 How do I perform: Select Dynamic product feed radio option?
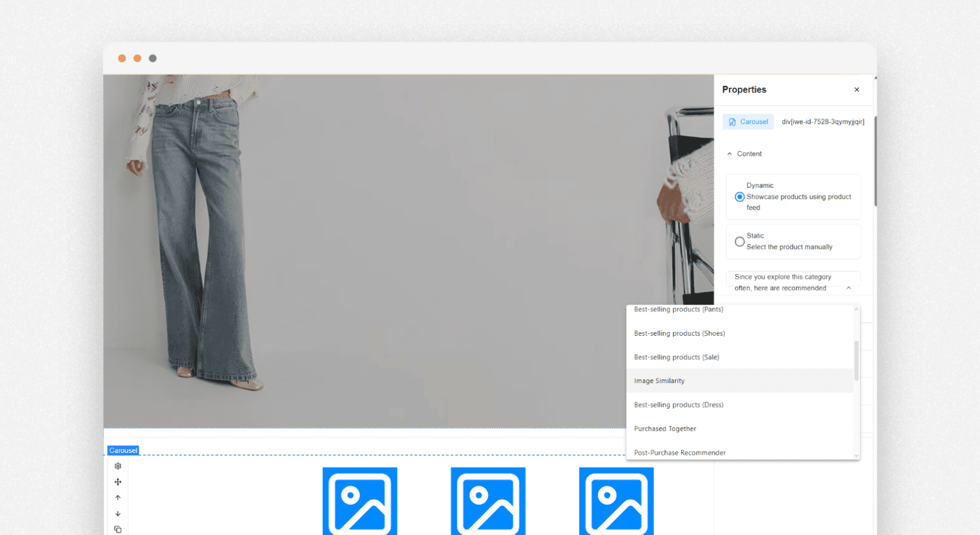[x=739, y=197]
